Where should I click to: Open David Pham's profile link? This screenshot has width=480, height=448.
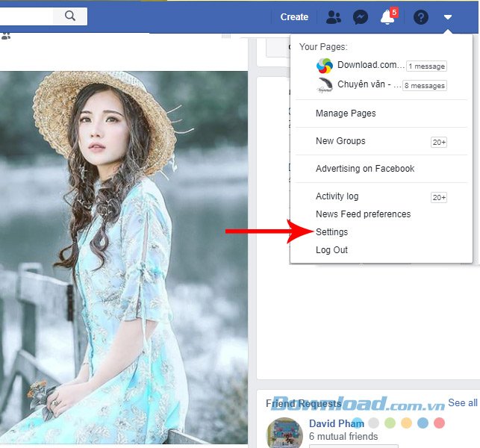[337, 423]
